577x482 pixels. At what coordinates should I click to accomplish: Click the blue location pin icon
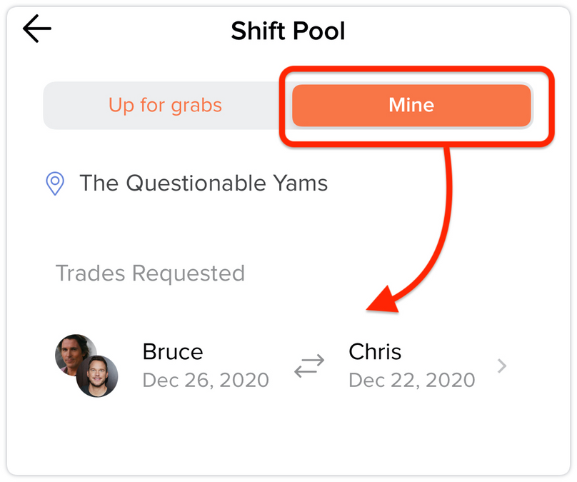tap(55, 183)
